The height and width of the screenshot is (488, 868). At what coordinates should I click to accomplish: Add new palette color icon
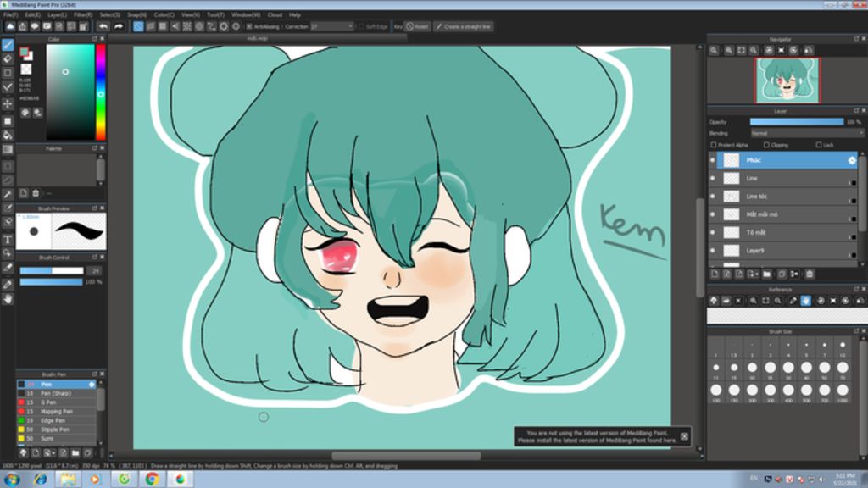click(23, 193)
